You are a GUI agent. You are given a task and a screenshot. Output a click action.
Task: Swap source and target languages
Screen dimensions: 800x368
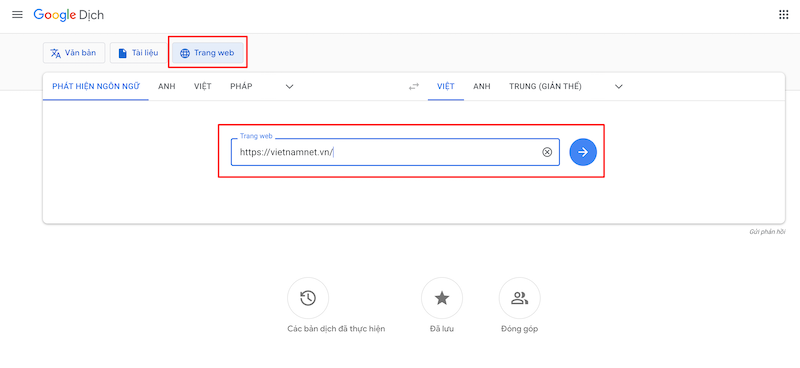click(x=413, y=87)
